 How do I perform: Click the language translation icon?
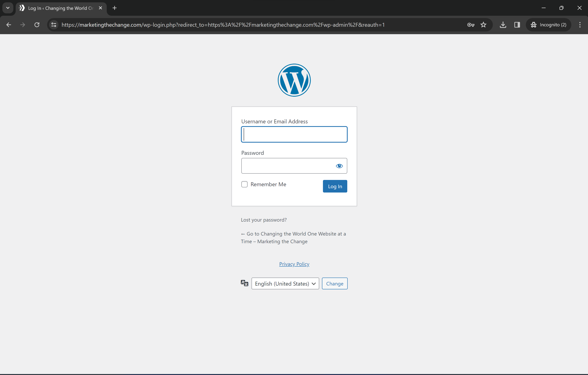click(x=244, y=283)
